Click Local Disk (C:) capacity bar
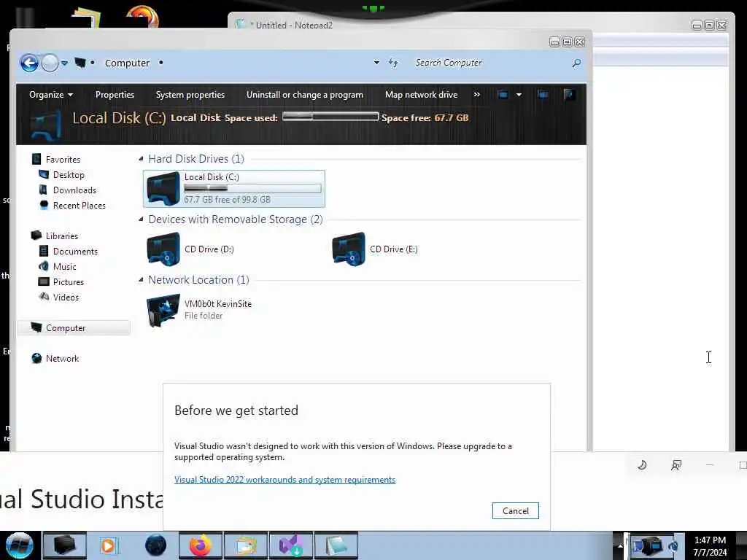This screenshot has width=747, height=560. (252, 189)
